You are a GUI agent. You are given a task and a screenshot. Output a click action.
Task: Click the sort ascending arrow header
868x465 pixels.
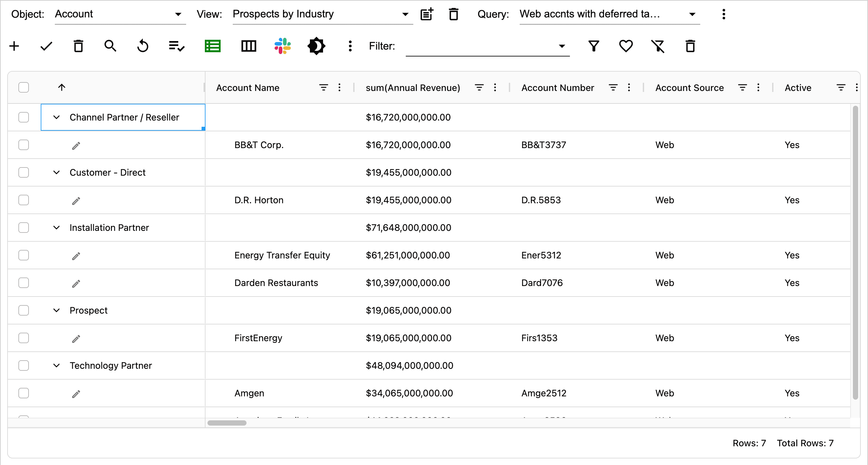coord(61,88)
